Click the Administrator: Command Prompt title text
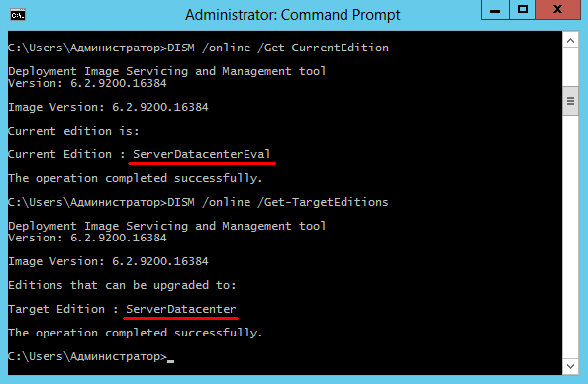 point(292,15)
